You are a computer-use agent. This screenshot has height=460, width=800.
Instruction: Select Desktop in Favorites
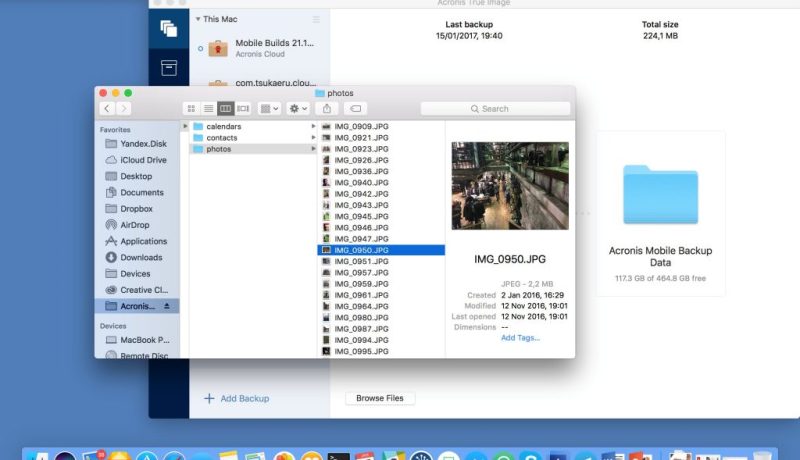coord(136,176)
